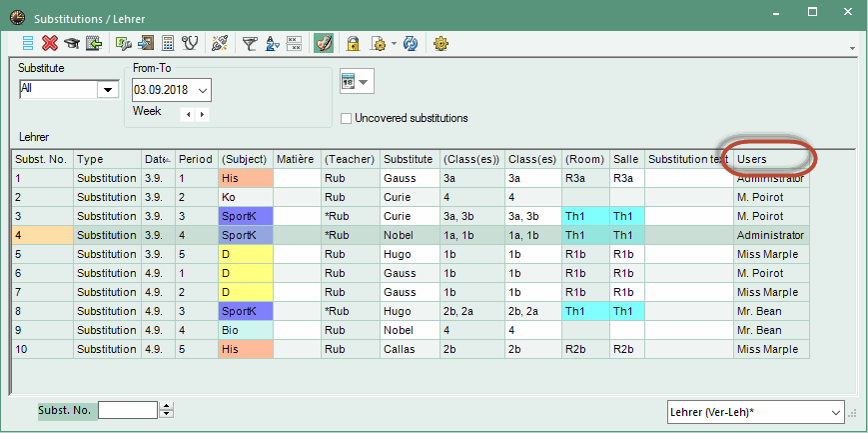The width and height of the screenshot is (868, 433).
Task: Click the padlock lock icon
Action: click(353, 43)
